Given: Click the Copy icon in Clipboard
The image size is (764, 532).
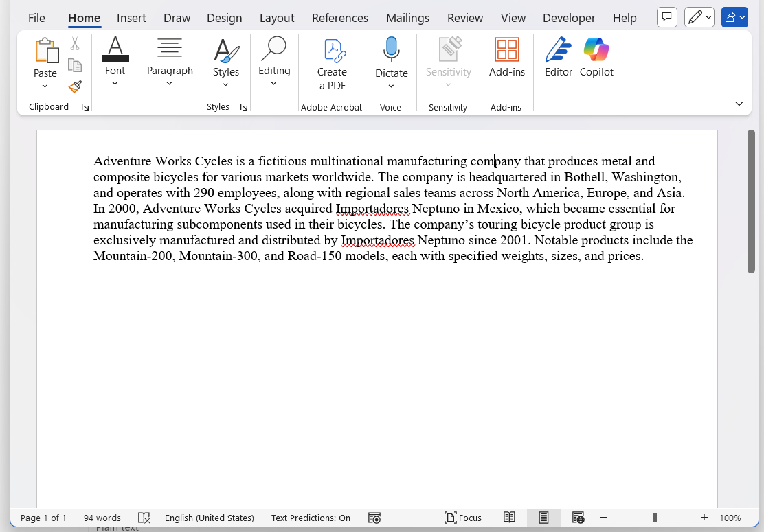Looking at the screenshot, I should pyautogui.click(x=75, y=65).
